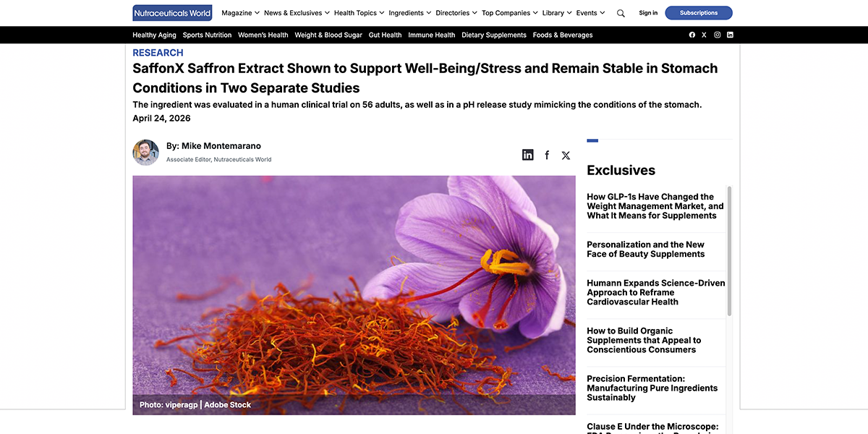Open Personalization and Beauty Supplements exclusive
This screenshot has width=868, height=434.
pyautogui.click(x=646, y=250)
